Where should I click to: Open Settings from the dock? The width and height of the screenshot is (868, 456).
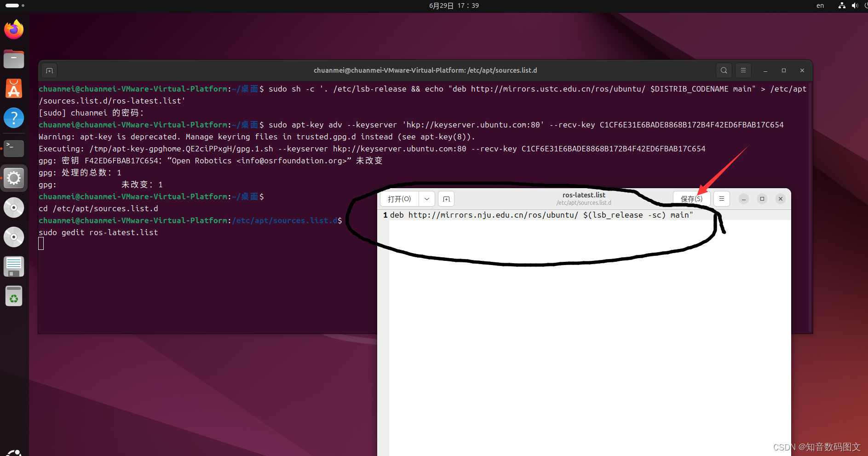coord(13,178)
